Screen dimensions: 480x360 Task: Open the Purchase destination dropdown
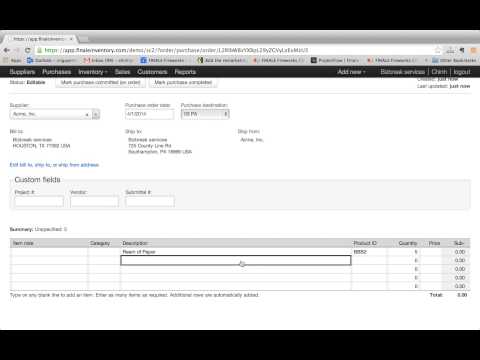pyautogui.click(x=205, y=114)
